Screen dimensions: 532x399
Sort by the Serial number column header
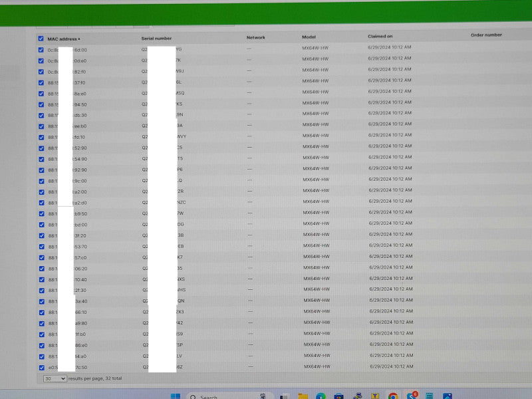[x=156, y=39]
